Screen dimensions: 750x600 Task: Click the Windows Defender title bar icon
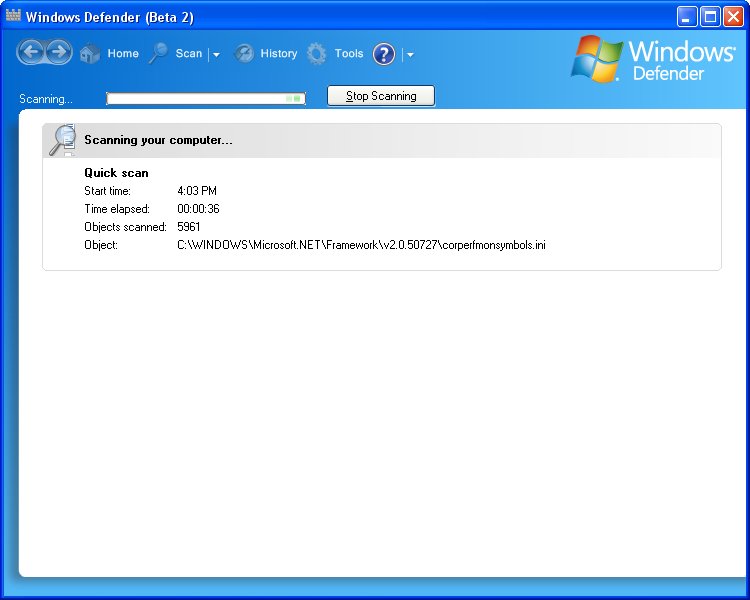(x=13, y=16)
